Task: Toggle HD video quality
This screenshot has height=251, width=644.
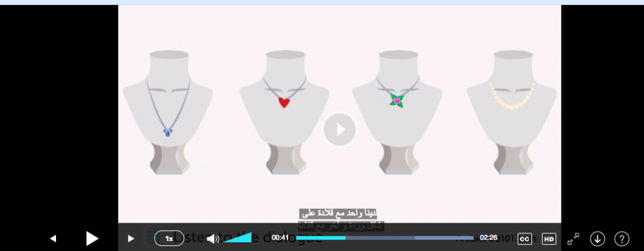Action: click(549, 238)
